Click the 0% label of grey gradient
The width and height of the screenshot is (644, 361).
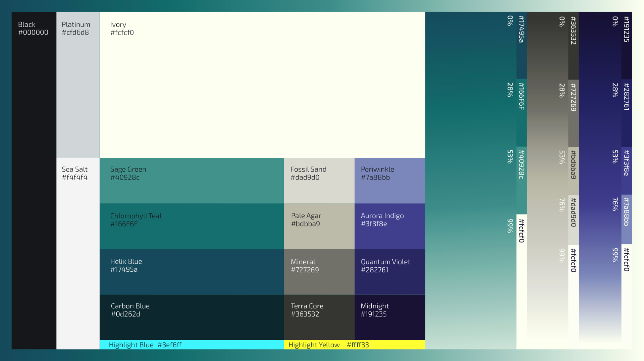coord(562,21)
